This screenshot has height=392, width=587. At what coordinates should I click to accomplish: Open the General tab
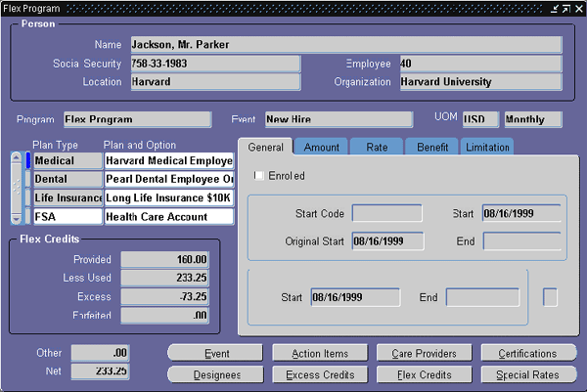(265, 147)
